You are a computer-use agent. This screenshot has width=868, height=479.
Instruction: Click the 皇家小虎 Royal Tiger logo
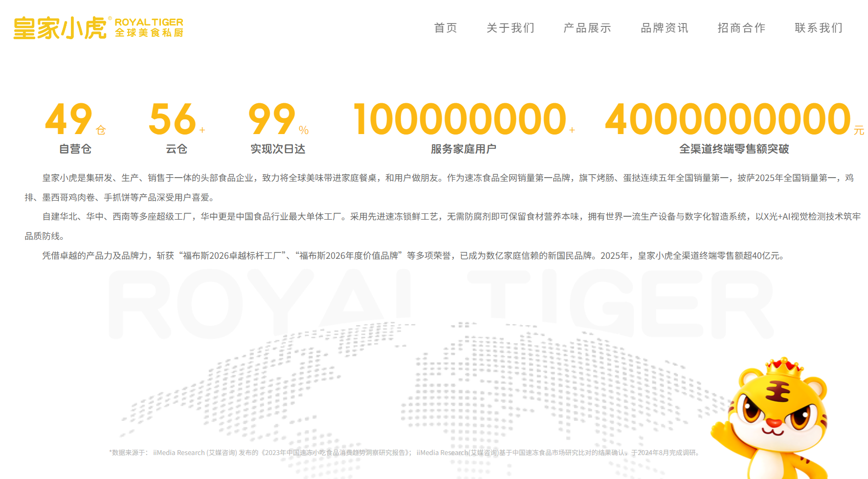(98, 28)
